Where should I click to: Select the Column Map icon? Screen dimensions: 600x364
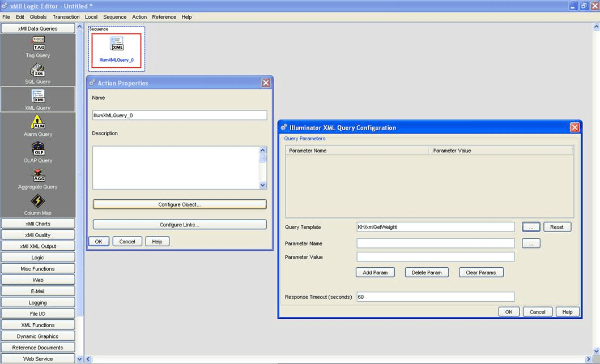38,202
